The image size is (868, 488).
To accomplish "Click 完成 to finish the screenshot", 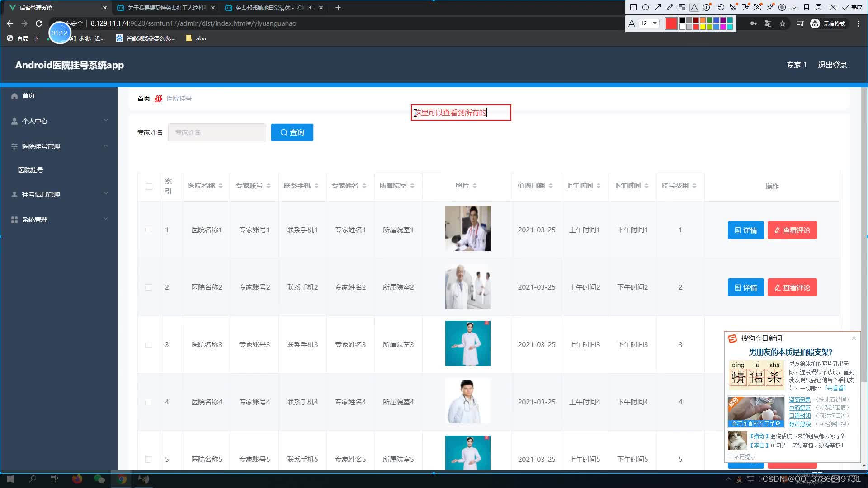I will 852,7.
